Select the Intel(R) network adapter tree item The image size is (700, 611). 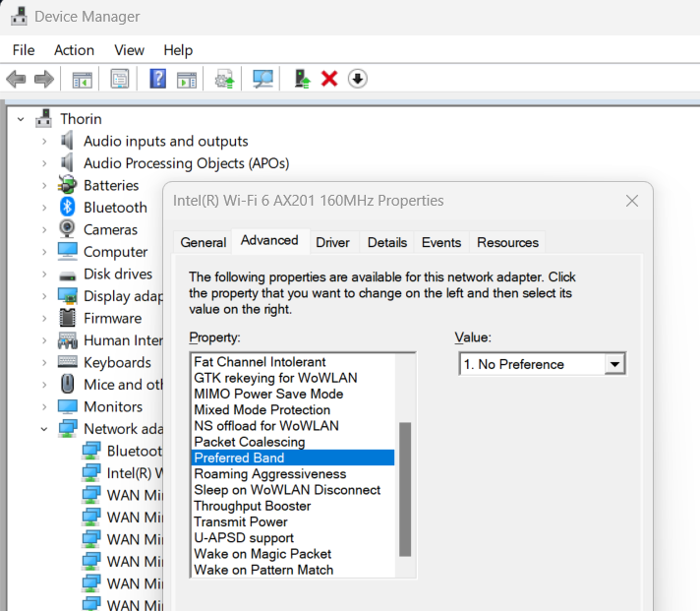pyautogui.click(x=135, y=473)
